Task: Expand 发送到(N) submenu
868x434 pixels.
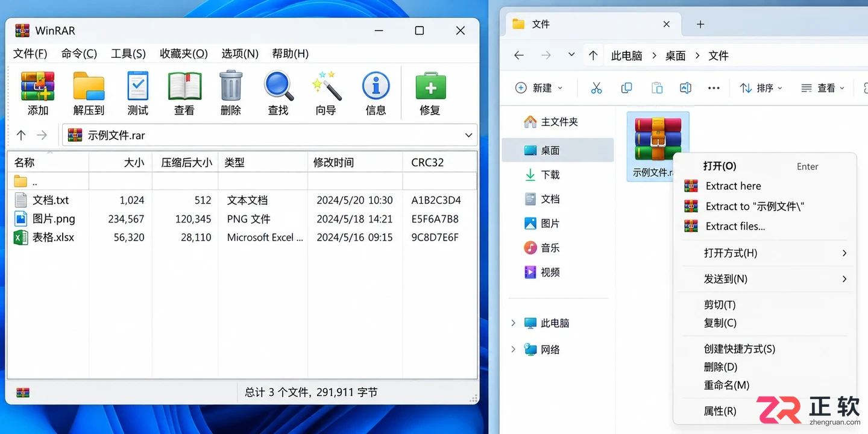Action: point(844,279)
